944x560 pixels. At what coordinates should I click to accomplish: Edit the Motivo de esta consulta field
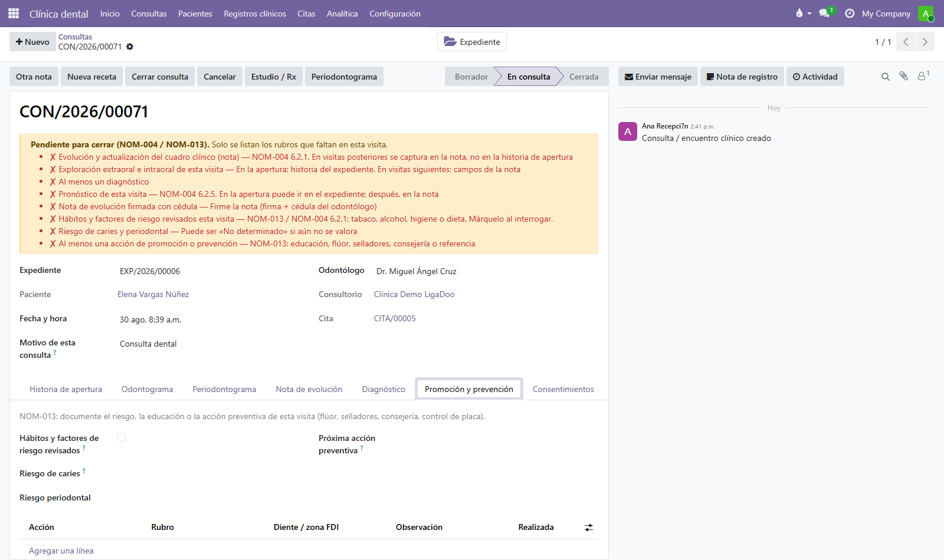(x=209, y=344)
